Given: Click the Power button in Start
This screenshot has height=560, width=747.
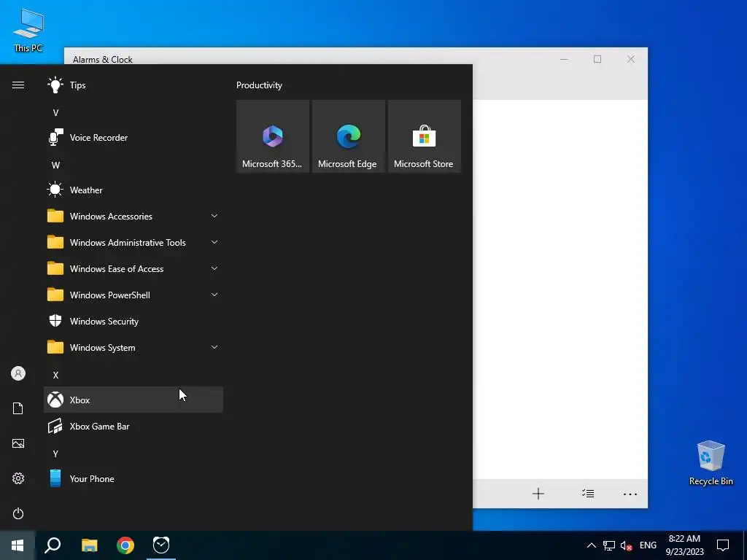Looking at the screenshot, I should [18, 513].
